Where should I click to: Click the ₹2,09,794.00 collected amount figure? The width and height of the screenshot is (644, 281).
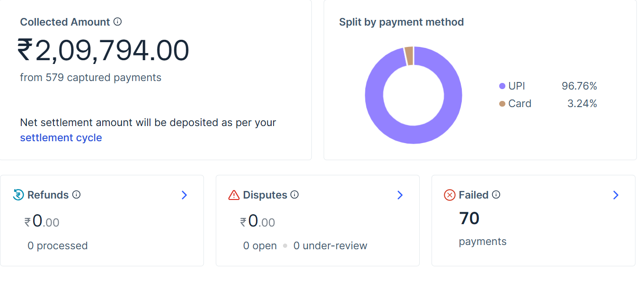tap(103, 51)
